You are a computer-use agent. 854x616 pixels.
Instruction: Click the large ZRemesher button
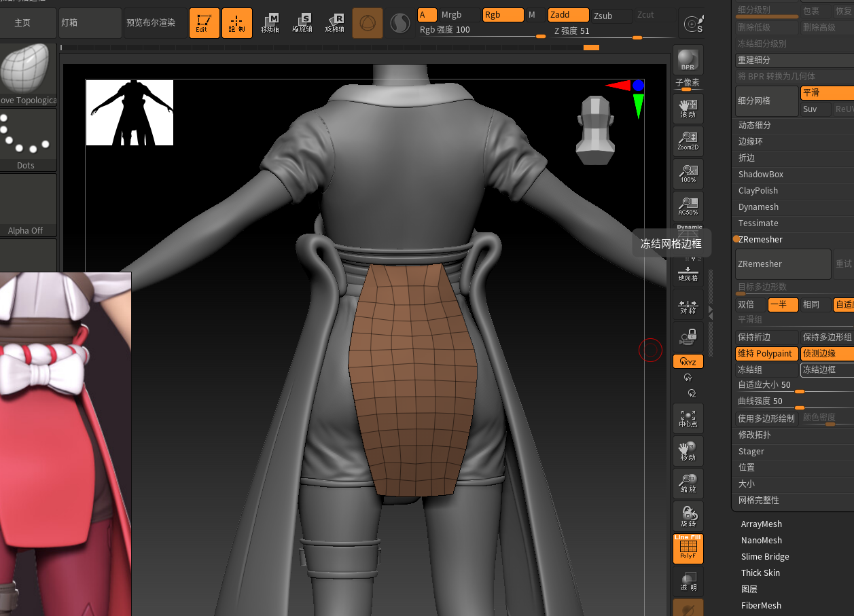(x=783, y=264)
